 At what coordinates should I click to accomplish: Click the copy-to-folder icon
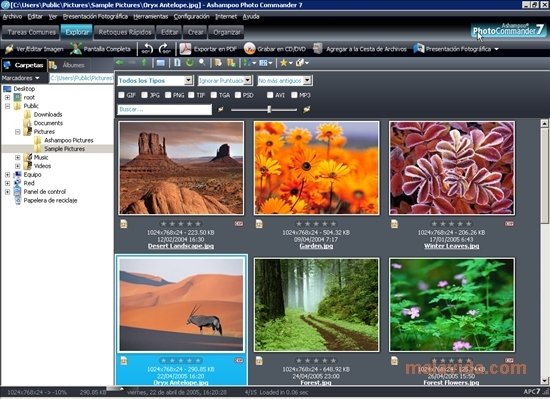click(x=218, y=63)
